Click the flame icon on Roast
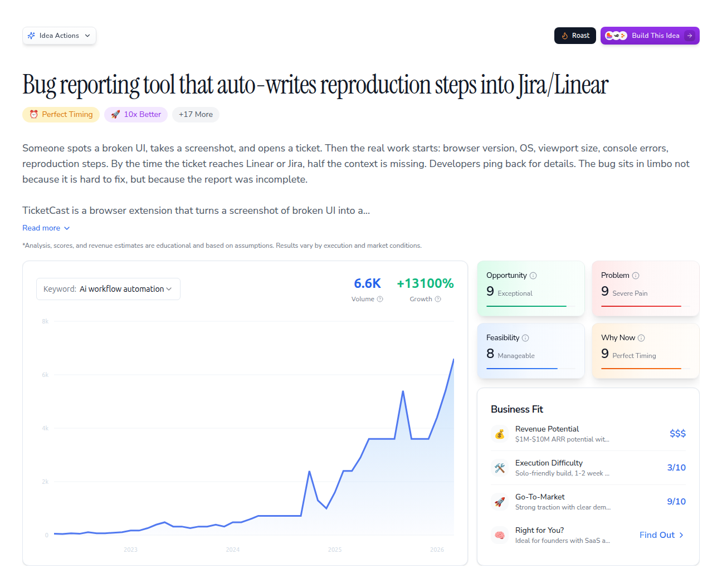The height and width of the screenshot is (588, 722). (x=564, y=36)
